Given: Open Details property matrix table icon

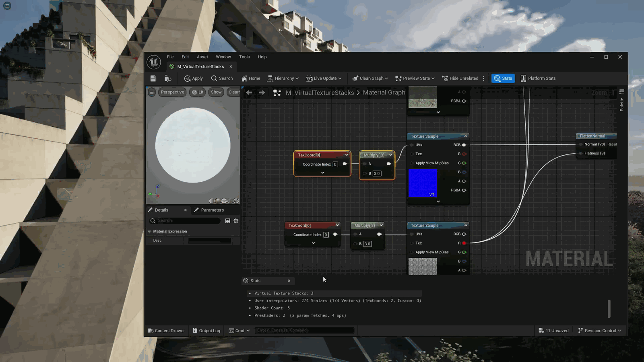Looking at the screenshot, I should (x=228, y=221).
